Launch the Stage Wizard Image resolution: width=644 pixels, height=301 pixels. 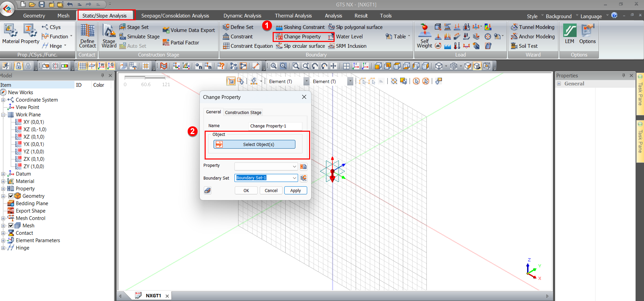pos(109,36)
